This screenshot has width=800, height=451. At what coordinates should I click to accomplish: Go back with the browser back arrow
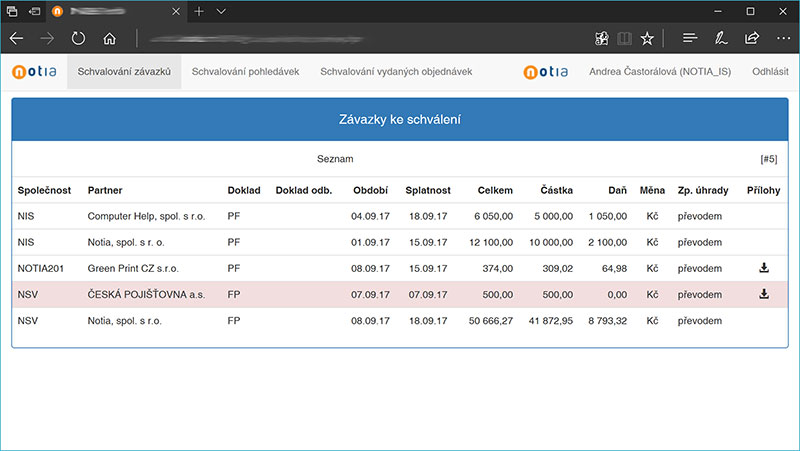point(16,38)
